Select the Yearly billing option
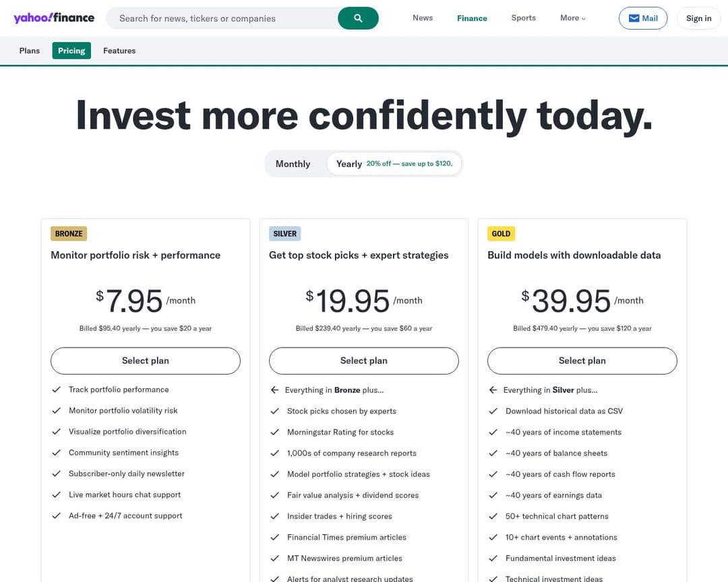 click(x=348, y=164)
